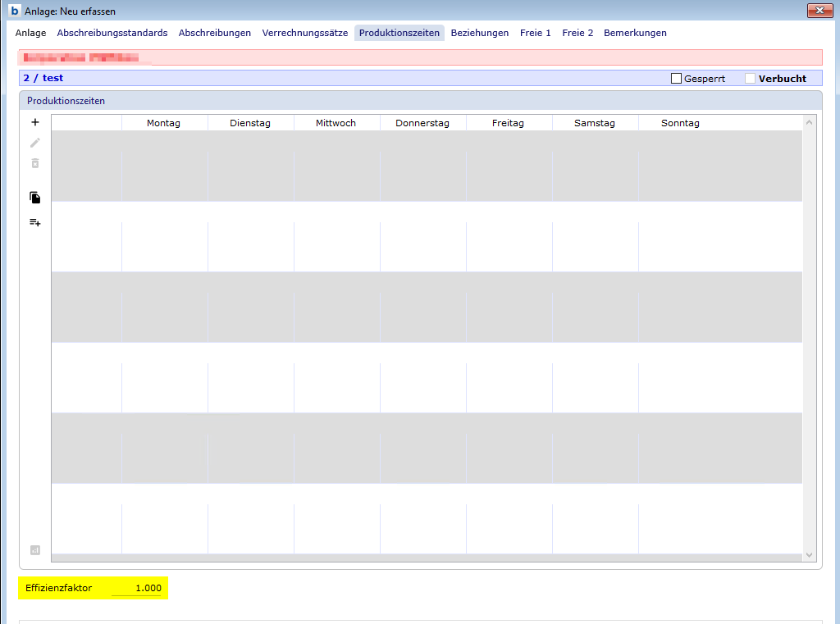Screen dimensions: 840x624
Task: Select the Beziehungen tab
Action: pyautogui.click(x=480, y=33)
